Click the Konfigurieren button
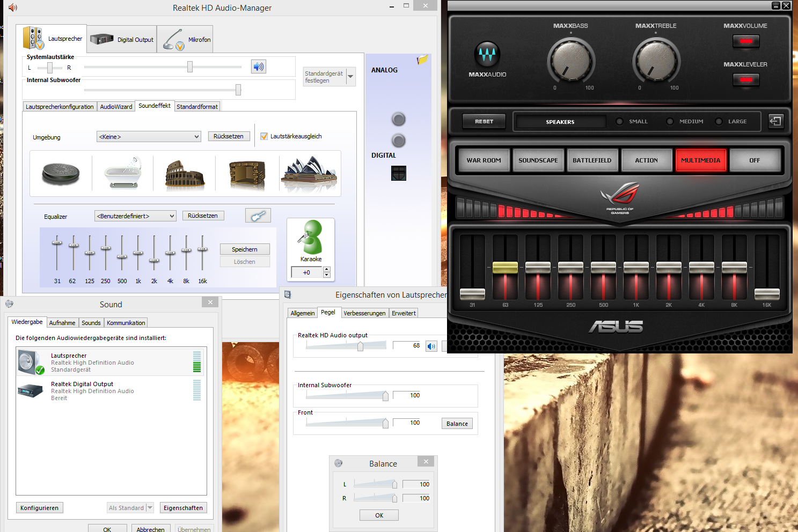 [x=40, y=508]
